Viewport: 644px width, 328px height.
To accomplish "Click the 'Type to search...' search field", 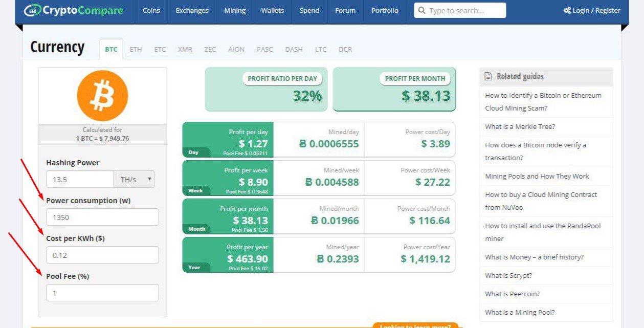I will click(460, 11).
